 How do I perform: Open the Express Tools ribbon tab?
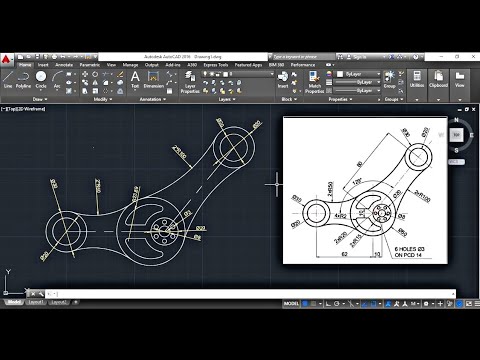pos(216,65)
